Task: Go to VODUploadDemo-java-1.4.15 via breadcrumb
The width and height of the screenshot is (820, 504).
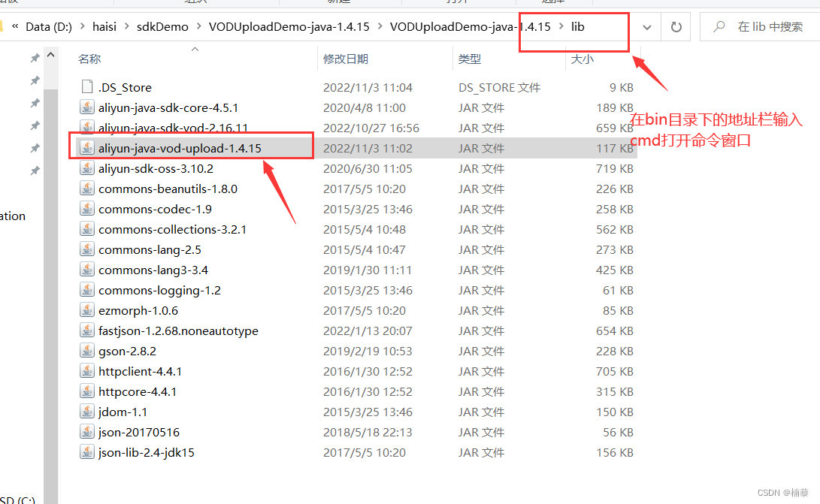Action: coord(289,26)
